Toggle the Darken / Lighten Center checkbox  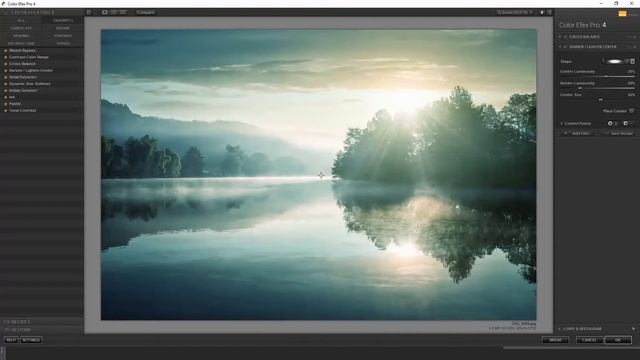(x=565, y=47)
